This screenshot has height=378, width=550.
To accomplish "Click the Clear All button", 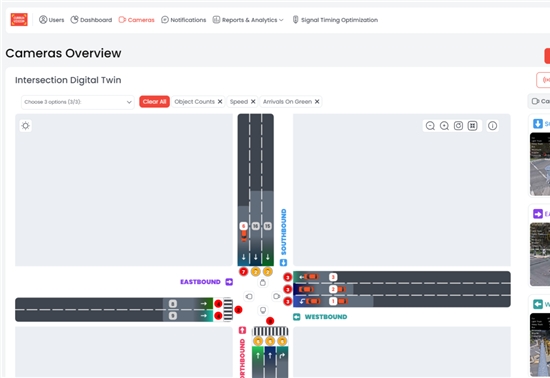I will tap(154, 102).
